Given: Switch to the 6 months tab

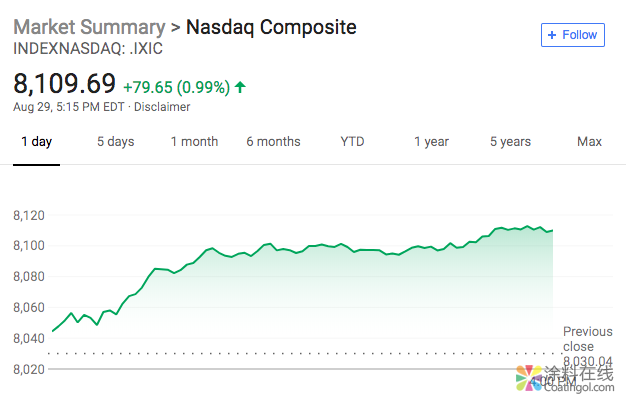Looking at the screenshot, I should tap(273, 142).
